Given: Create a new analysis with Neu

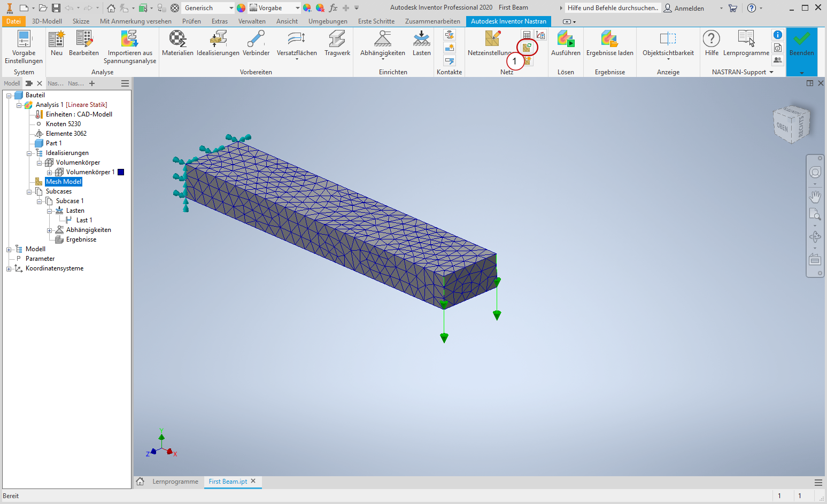Looking at the screenshot, I should coord(56,43).
